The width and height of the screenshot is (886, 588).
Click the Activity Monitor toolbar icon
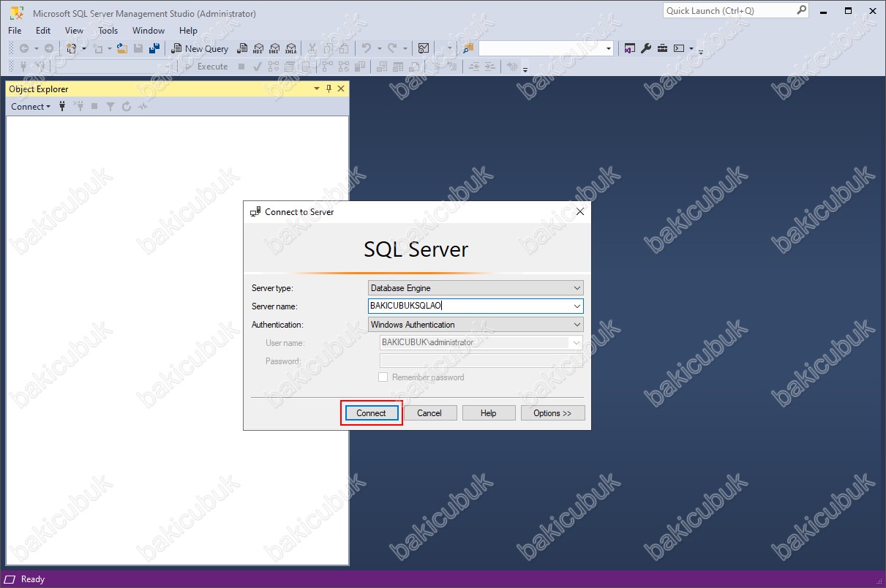pyautogui.click(x=424, y=48)
